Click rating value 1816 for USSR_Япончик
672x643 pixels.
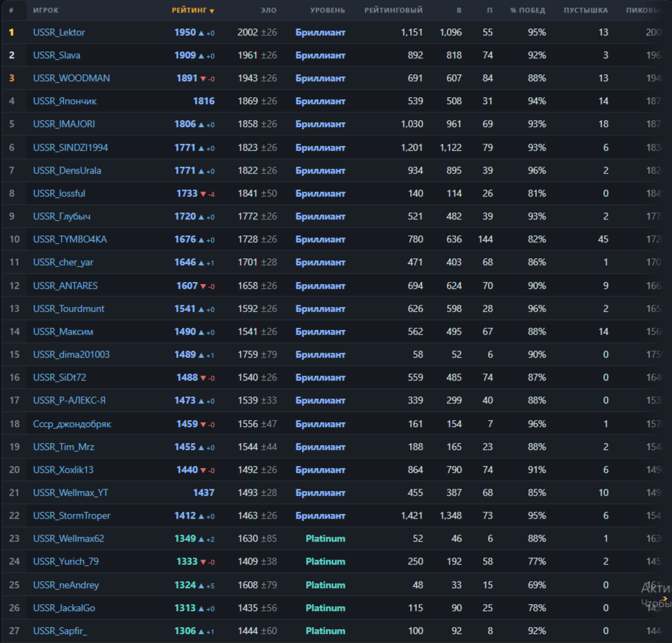click(x=203, y=101)
